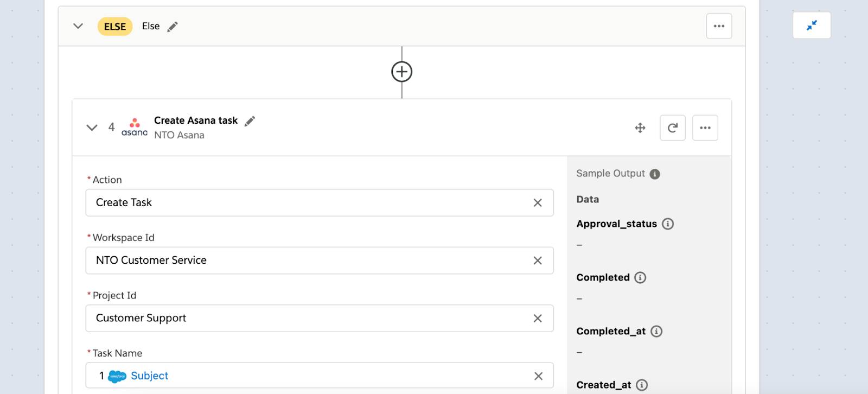The height and width of the screenshot is (394, 868).
Task: Open Create Asana task step options menu
Action: tap(705, 128)
